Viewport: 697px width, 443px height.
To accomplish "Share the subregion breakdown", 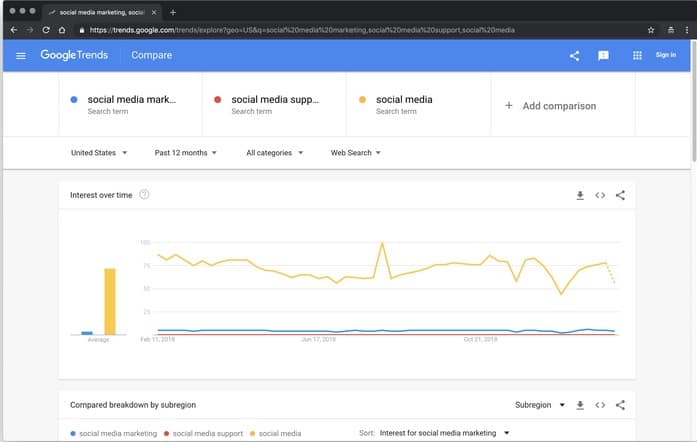I will [620, 405].
